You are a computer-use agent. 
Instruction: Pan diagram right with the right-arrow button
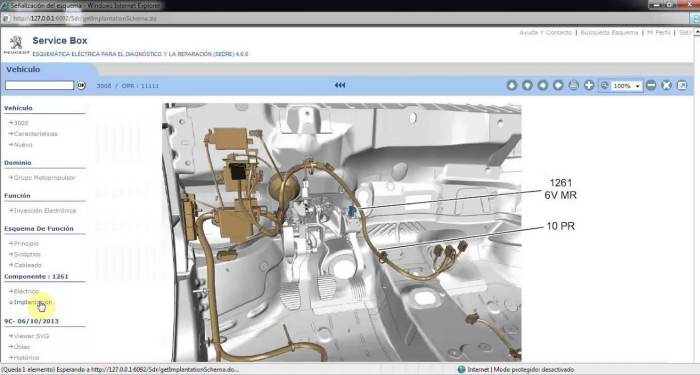coord(558,85)
